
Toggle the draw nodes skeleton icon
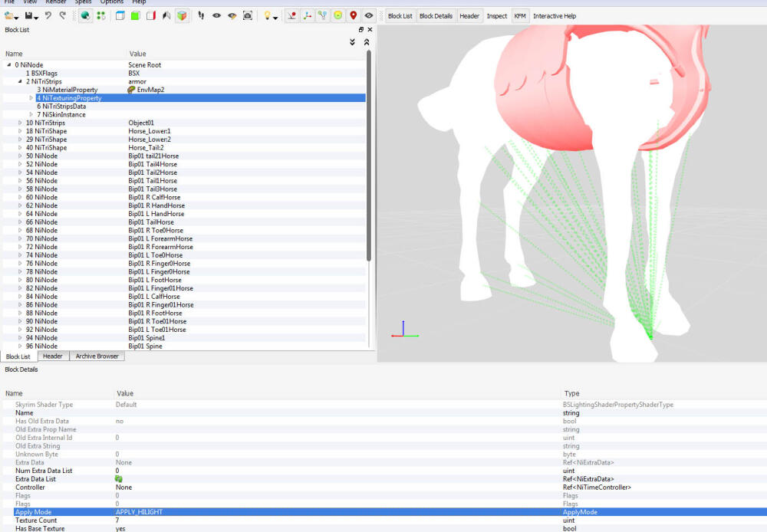tap(322, 15)
